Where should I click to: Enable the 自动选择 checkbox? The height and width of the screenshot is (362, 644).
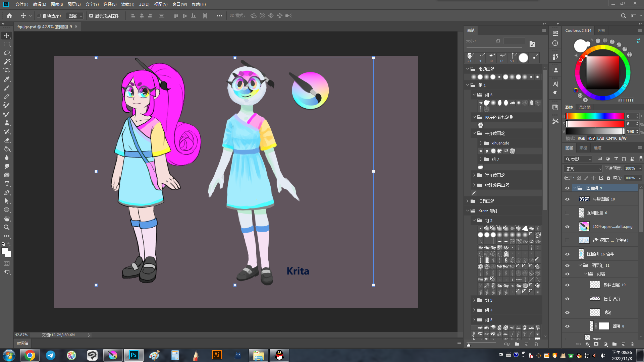click(x=39, y=16)
